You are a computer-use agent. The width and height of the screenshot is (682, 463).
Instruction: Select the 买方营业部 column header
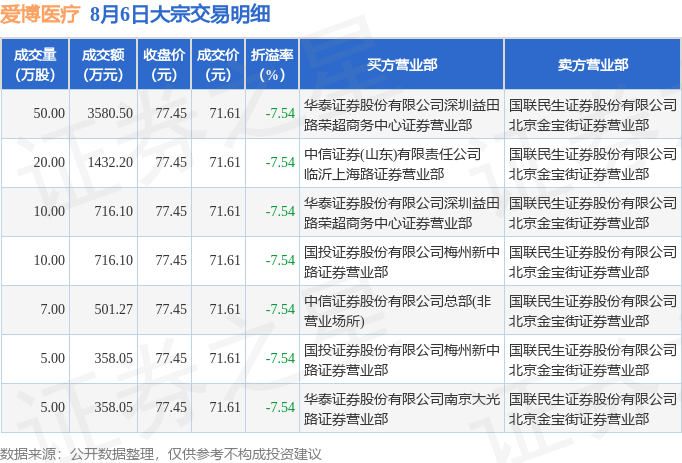point(401,64)
